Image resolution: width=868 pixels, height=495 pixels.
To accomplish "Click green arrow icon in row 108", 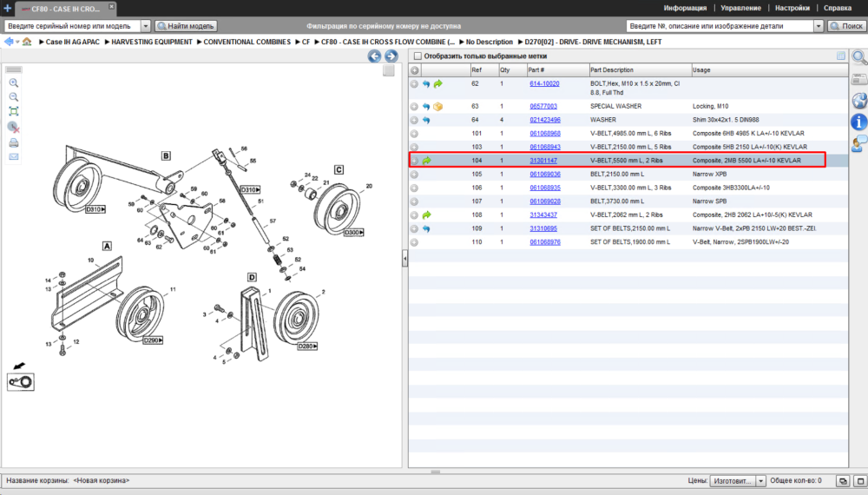I will 427,214.
